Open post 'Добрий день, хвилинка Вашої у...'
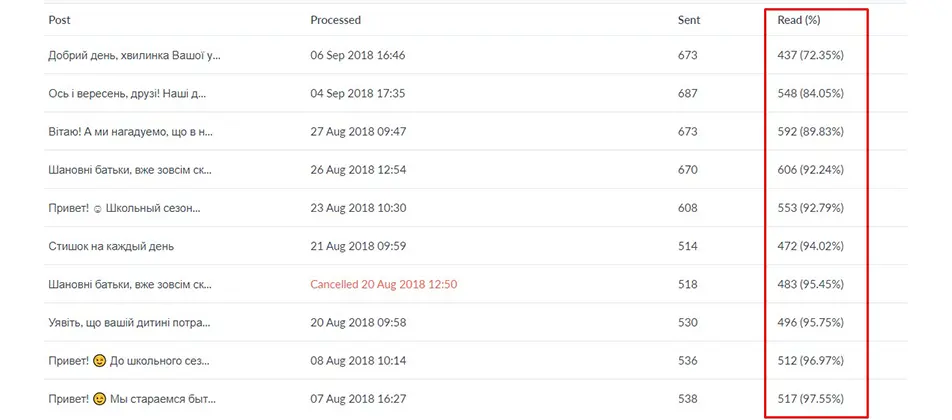952x420 pixels. [134, 55]
